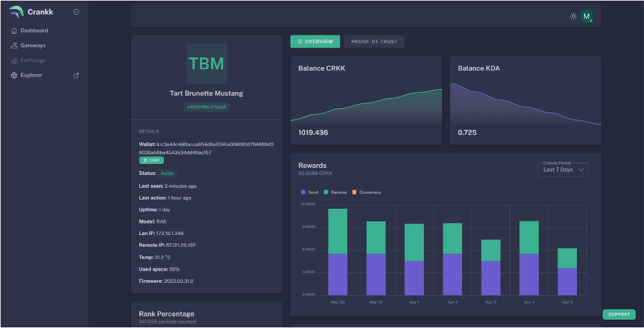Click the Gateways router icon
The image size is (644, 328).
click(x=15, y=45)
